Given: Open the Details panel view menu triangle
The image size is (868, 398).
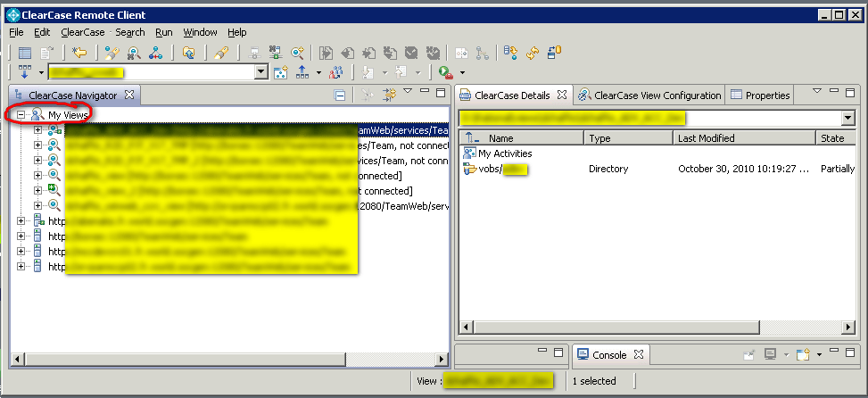Looking at the screenshot, I should pyautogui.click(x=817, y=92).
